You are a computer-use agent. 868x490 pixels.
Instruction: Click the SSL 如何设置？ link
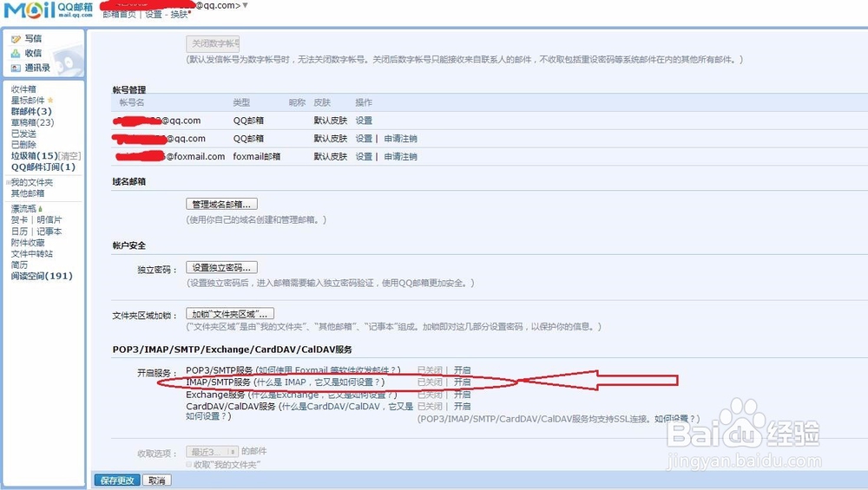click(x=674, y=419)
